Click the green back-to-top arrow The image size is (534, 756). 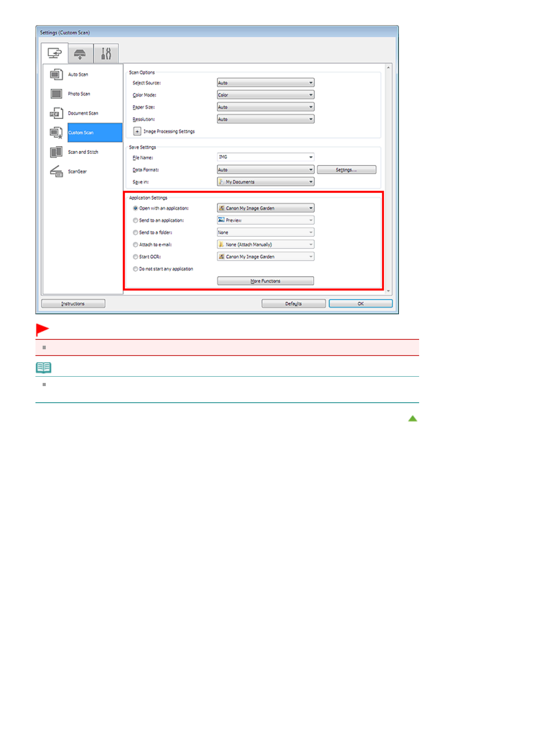click(x=412, y=418)
